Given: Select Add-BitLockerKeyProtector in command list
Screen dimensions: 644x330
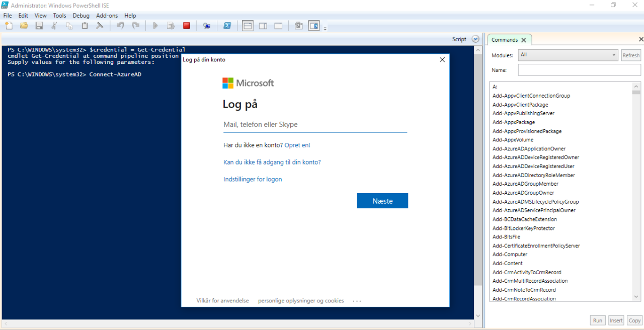Looking at the screenshot, I should (x=523, y=228).
